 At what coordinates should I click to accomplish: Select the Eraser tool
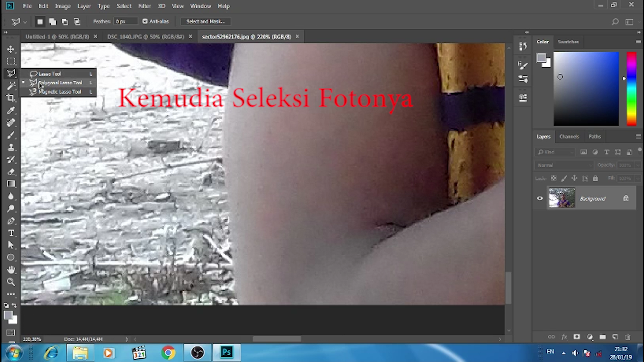tap(11, 172)
